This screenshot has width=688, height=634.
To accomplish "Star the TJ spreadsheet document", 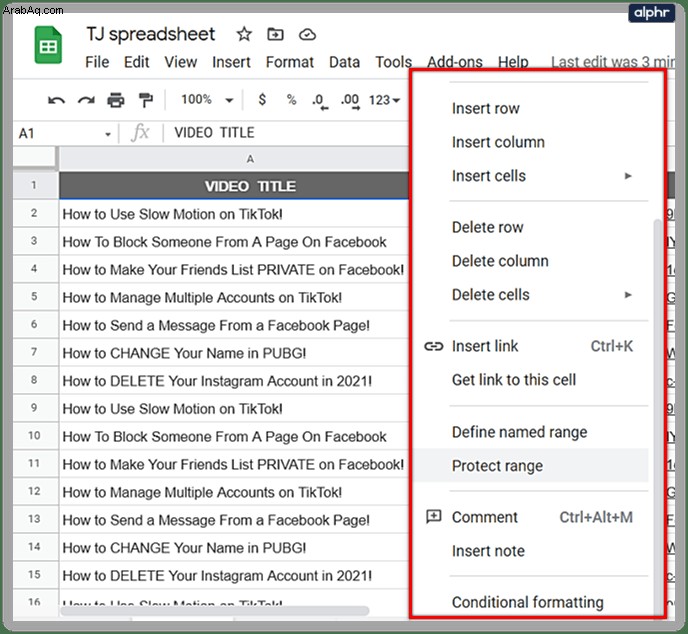I will tap(244, 34).
